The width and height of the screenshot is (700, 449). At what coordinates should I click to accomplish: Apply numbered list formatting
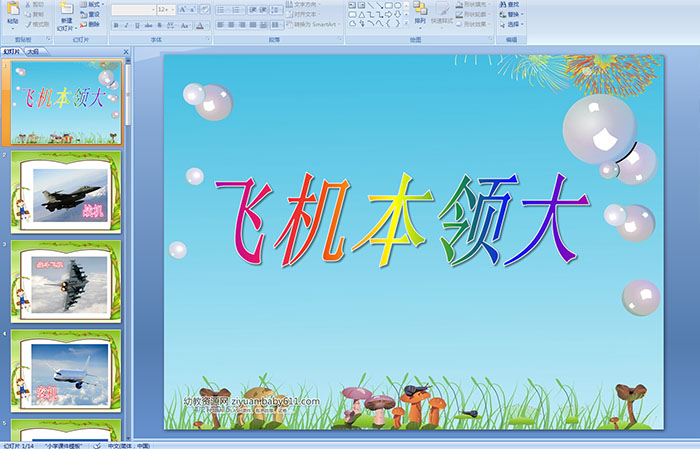[x=237, y=9]
